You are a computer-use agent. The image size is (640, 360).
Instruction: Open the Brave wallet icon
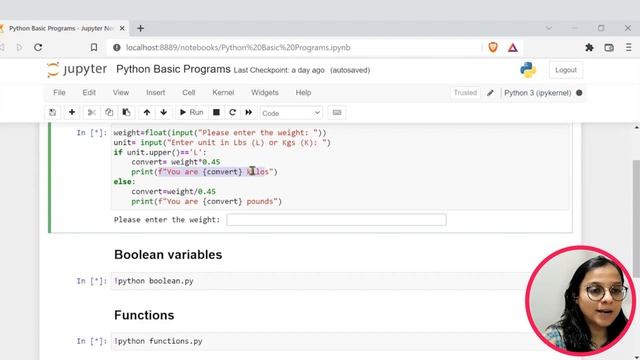pos(609,48)
